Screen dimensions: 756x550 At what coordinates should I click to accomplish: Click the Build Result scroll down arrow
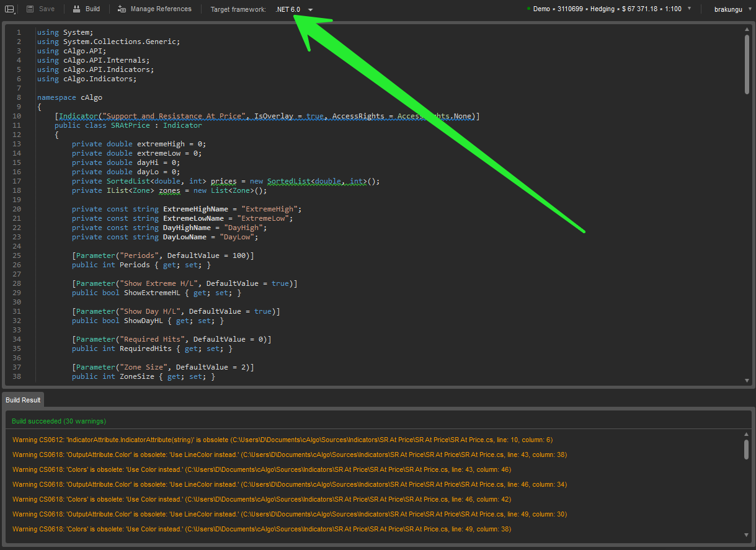(747, 535)
